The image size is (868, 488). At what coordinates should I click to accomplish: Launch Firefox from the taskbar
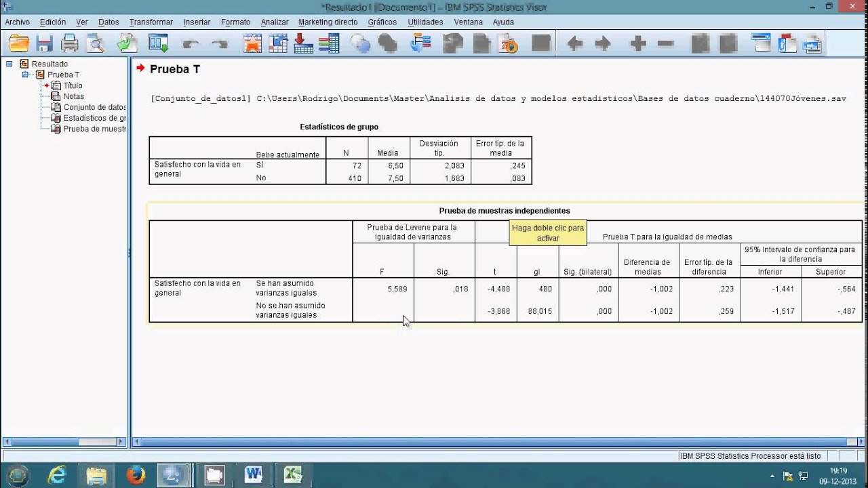[136, 474]
